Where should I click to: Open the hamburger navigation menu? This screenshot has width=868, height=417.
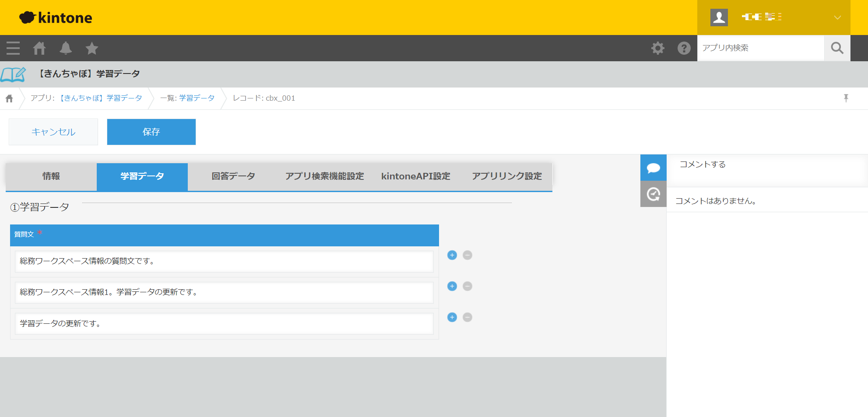click(x=13, y=48)
